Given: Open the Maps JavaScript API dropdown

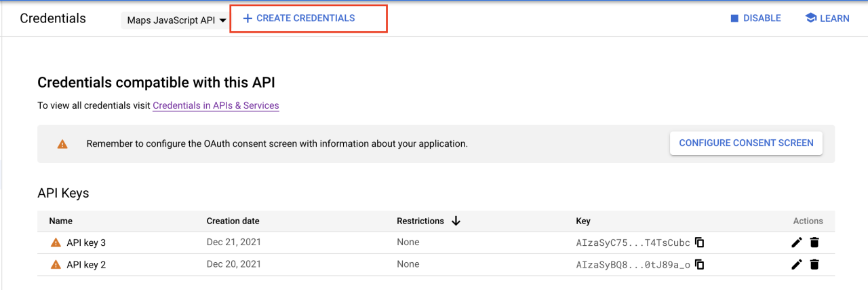Looking at the screenshot, I should [x=176, y=20].
